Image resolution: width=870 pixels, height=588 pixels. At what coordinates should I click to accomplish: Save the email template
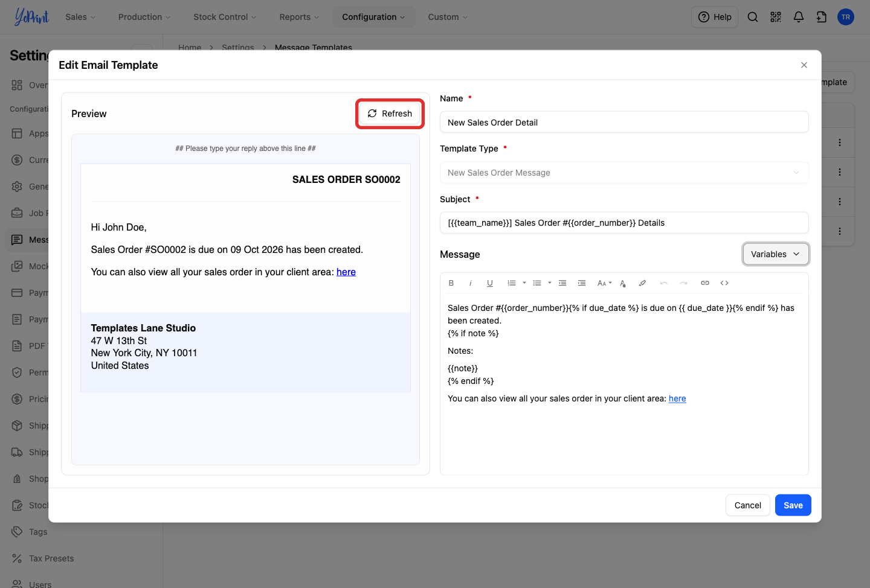pos(793,505)
